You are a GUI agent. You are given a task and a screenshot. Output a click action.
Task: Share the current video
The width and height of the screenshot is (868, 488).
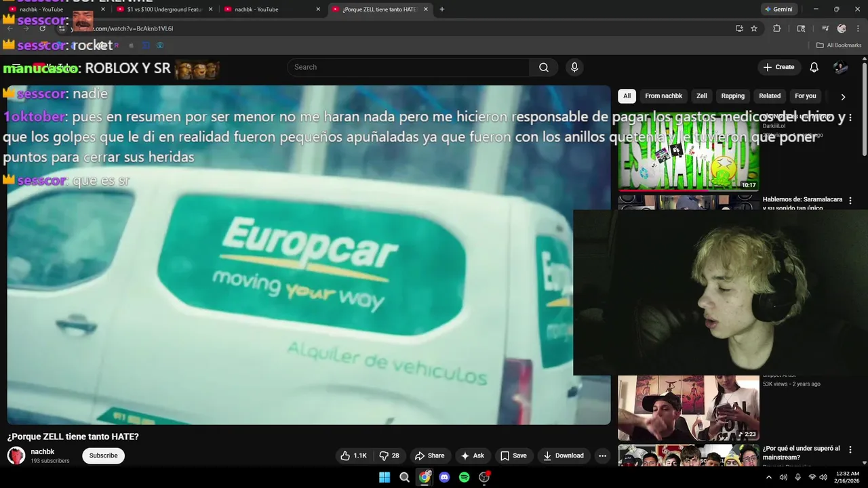pos(430,455)
